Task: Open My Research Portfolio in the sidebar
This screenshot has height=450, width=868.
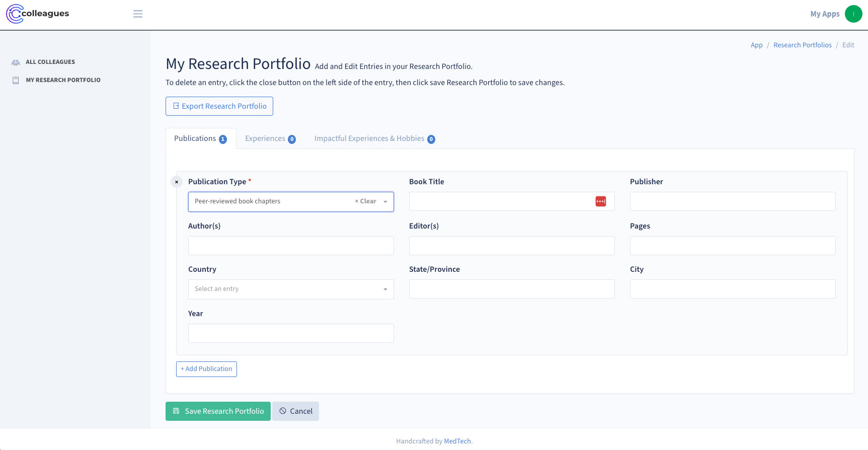Action: pos(63,80)
